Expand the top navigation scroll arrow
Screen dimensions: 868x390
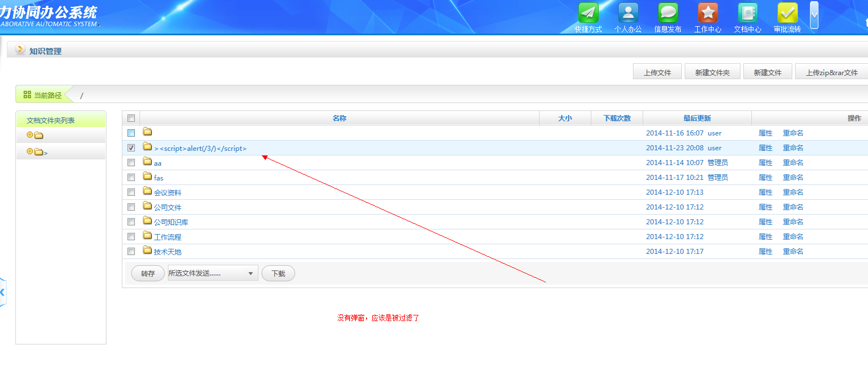pyautogui.click(x=814, y=15)
